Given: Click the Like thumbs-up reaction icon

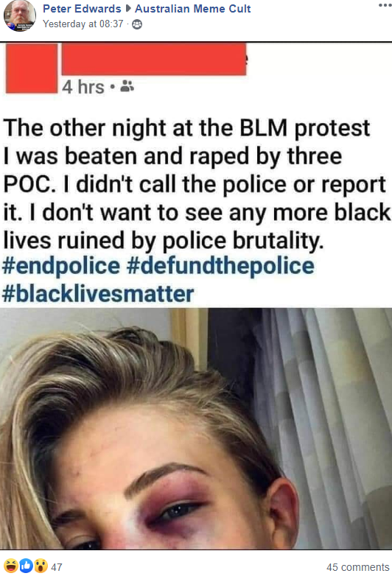Looking at the screenshot, I should click(26, 566).
